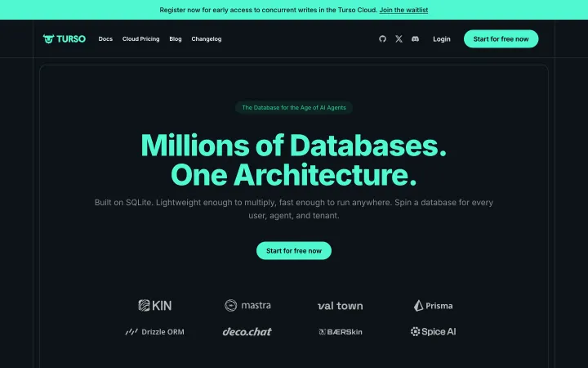Click the KIN company logo
This screenshot has height=368, width=588.
pos(155,305)
